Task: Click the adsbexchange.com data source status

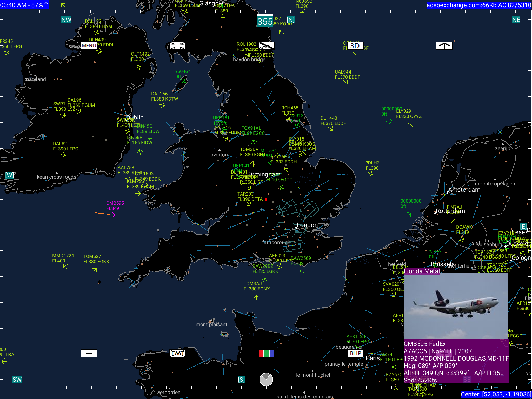Action: (x=479, y=5)
